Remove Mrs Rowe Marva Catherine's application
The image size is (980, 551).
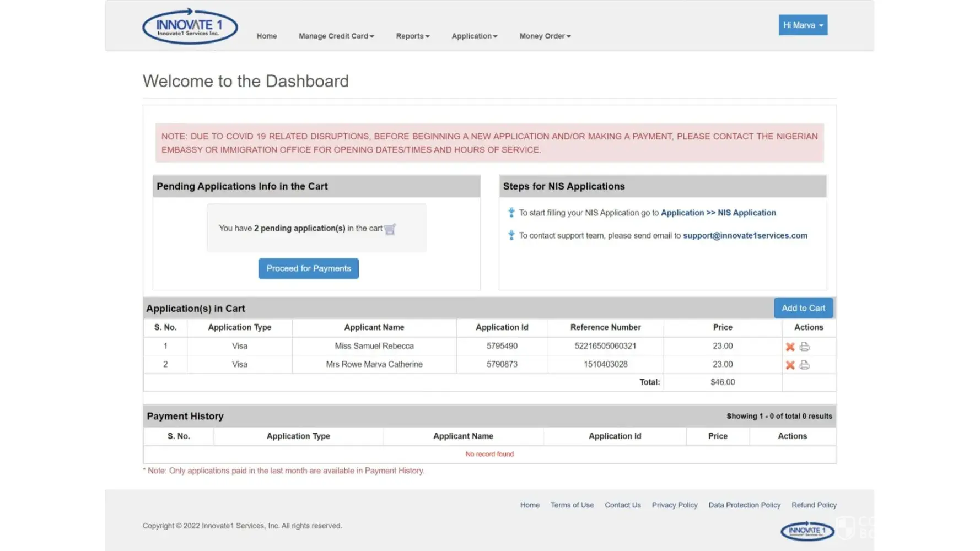click(790, 365)
